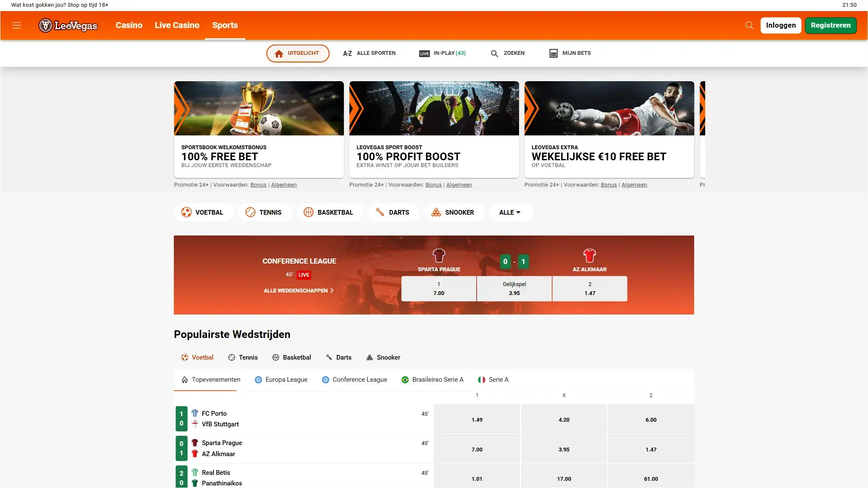Open the hamburger menu
Viewport: 868px width, 488px height.
[x=17, y=25]
